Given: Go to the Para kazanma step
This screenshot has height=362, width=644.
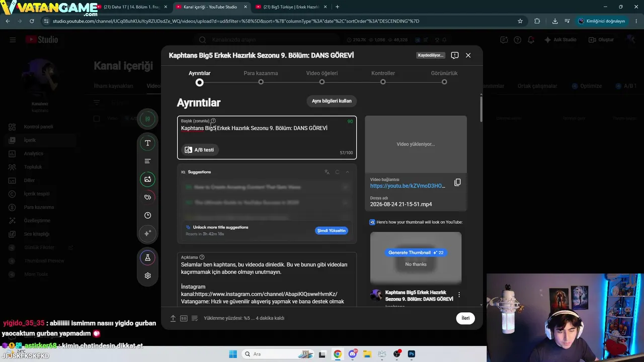Looking at the screenshot, I should tap(261, 77).
